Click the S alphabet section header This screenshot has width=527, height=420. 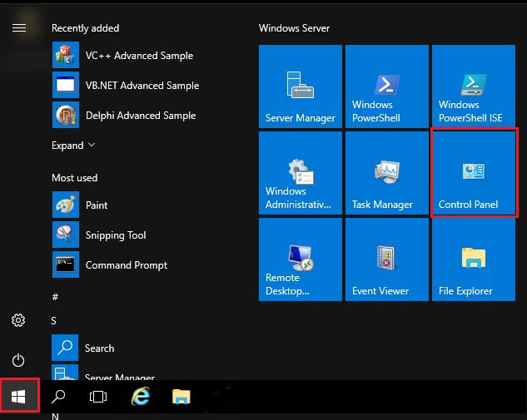(x=54, y=321)
